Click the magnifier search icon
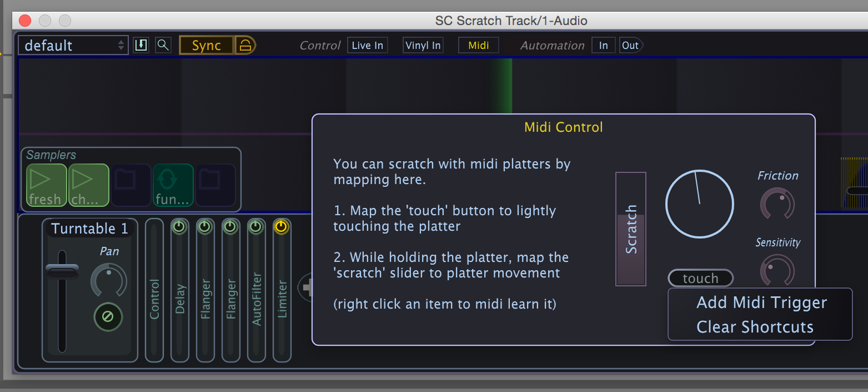This screenshot has height=392, width=868. point(163,45)
